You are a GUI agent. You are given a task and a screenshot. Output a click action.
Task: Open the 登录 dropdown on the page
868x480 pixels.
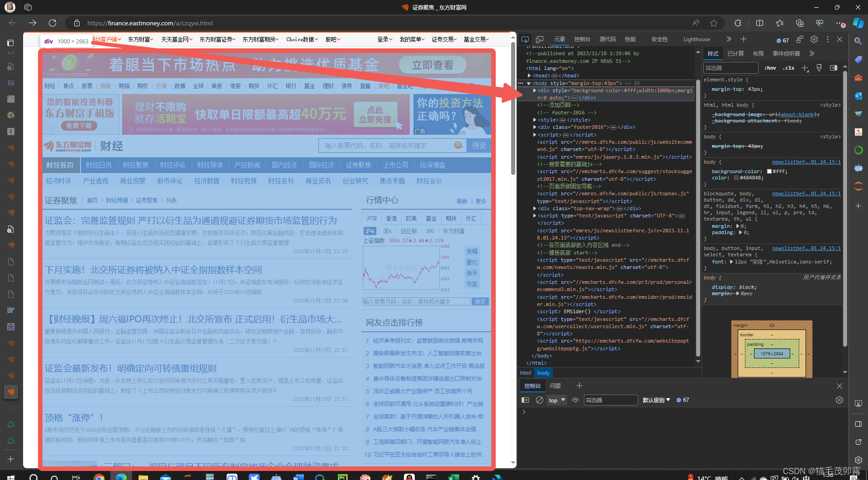(385, 39)
